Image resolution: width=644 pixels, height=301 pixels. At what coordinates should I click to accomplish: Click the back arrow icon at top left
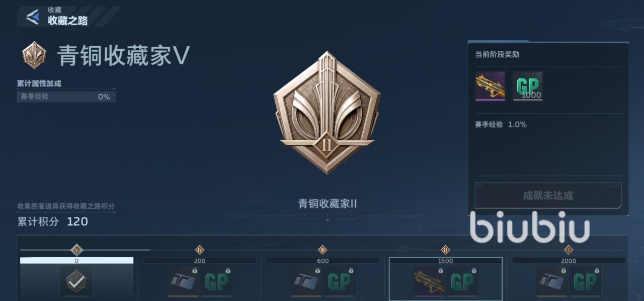point(33,17)
